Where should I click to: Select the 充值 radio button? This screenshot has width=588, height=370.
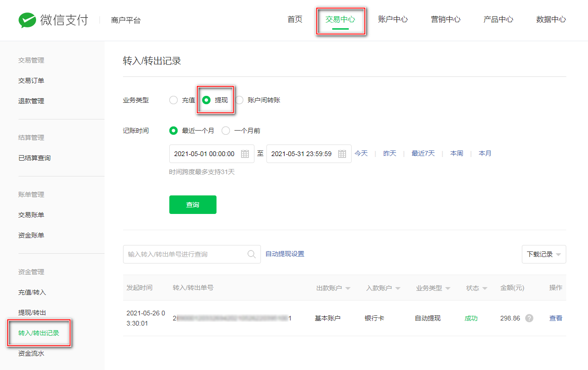coord(173,100)
